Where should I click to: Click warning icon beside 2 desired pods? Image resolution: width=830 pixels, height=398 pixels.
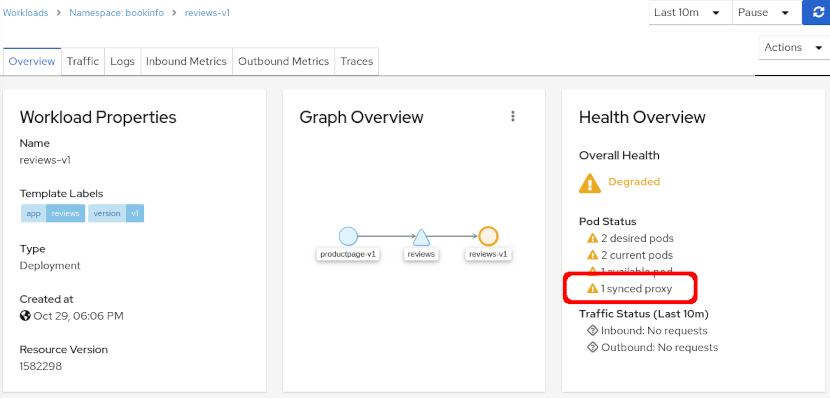pos(593,238)
